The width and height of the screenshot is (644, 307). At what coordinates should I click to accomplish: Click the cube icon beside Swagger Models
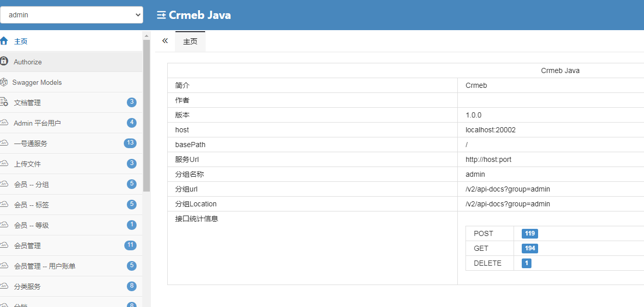4,82
